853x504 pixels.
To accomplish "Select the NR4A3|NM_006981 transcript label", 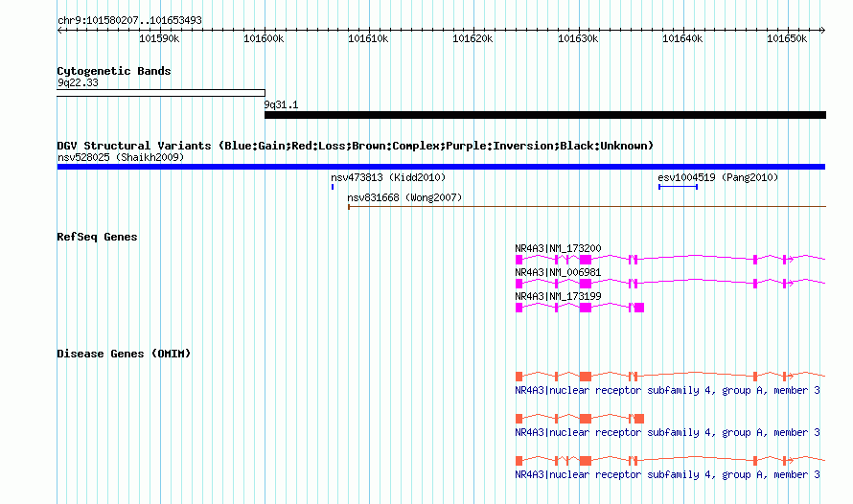I will (x=558, y=272).
